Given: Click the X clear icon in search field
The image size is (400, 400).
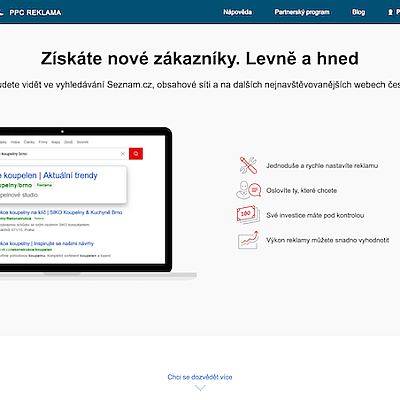Looking at the screenshot, I should click(123, 154).
